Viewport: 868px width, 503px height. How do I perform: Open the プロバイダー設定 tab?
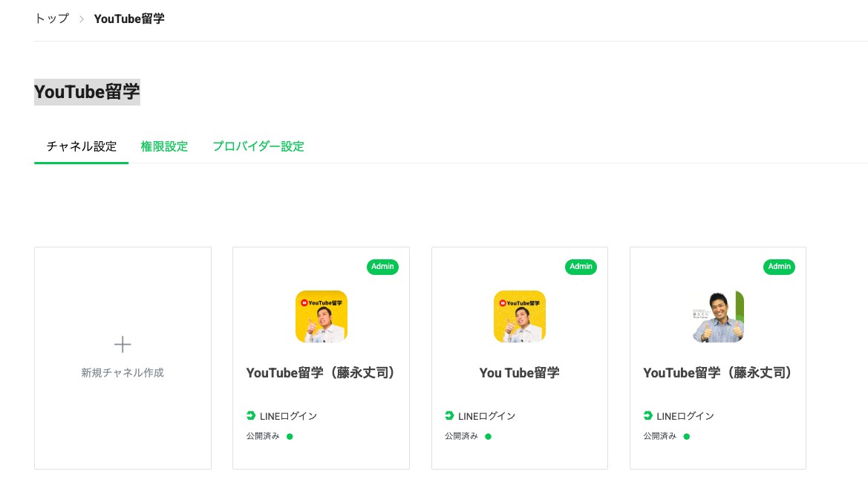point(258,146)
